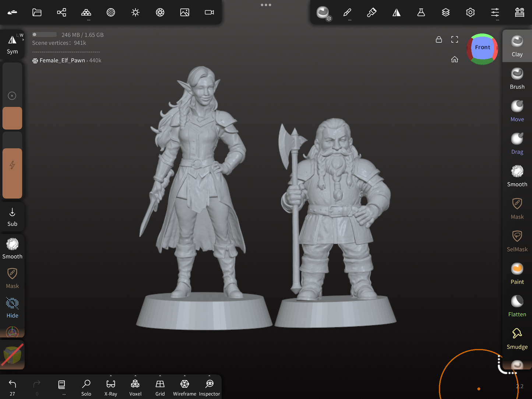This screenshot has height=399, width=532.
Task: Enable the Grid display
Action: [160, 387]
